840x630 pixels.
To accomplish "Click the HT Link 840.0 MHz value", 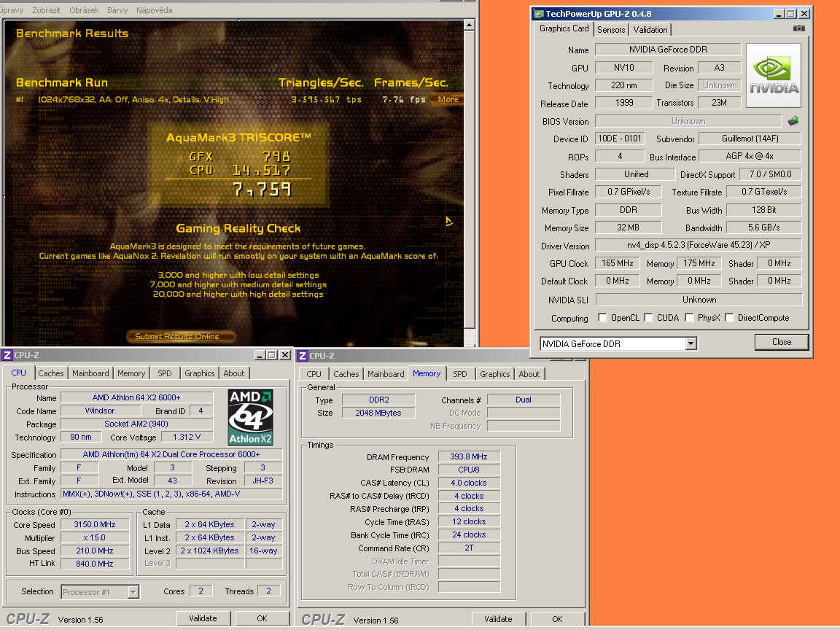I will coord(95,564).
